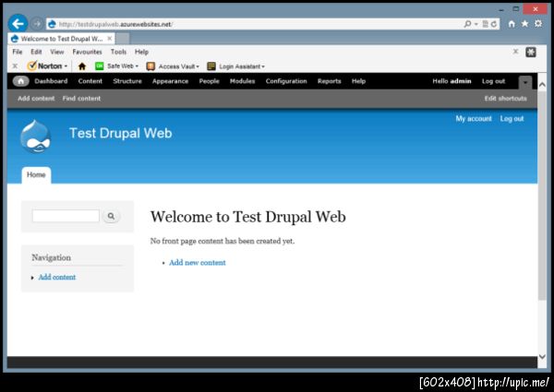
Task: Open Favorites star icon
Action: 525,24
